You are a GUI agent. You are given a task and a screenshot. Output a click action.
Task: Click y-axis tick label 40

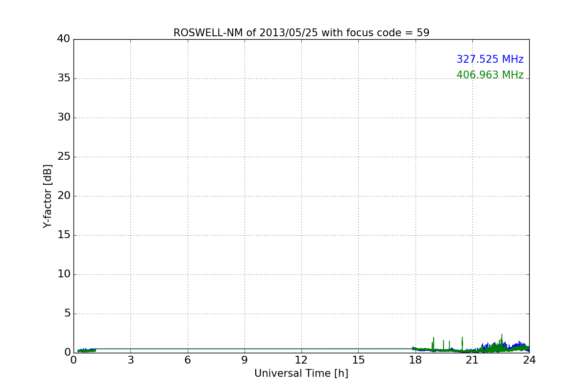64,39
